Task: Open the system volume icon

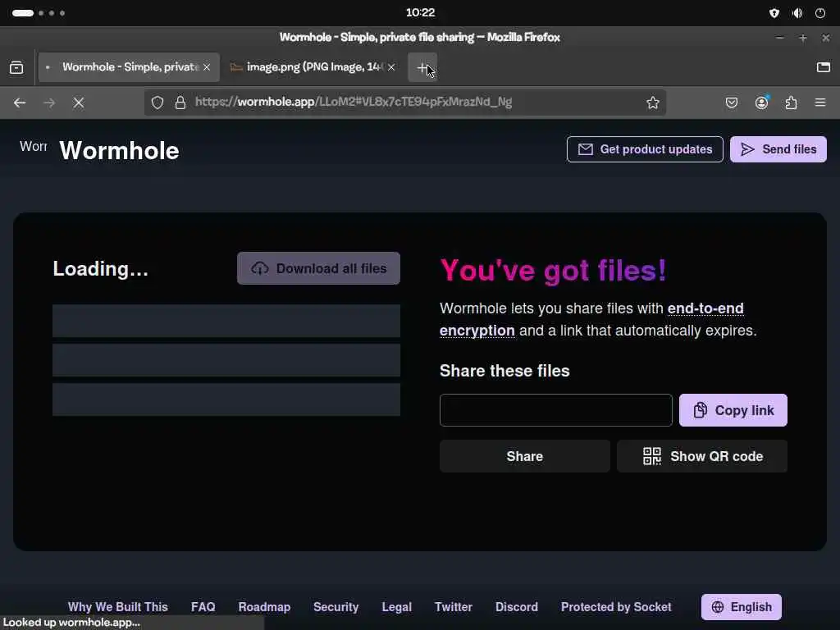Action: point(797,13)
